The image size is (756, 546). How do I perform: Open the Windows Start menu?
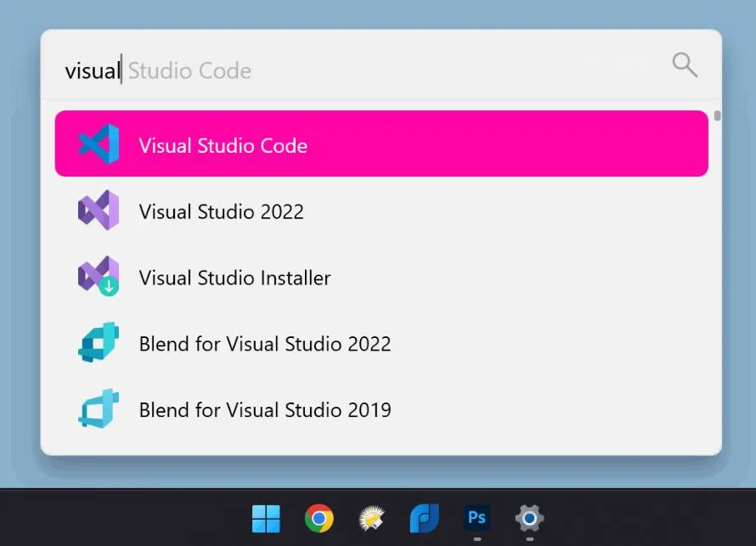click(266, 519)
